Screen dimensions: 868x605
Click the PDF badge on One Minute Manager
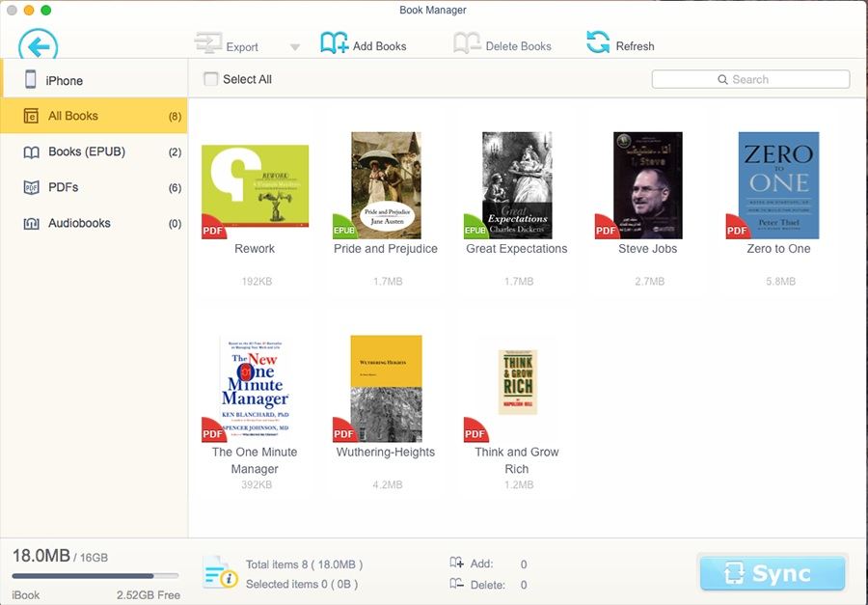point(213,430)
